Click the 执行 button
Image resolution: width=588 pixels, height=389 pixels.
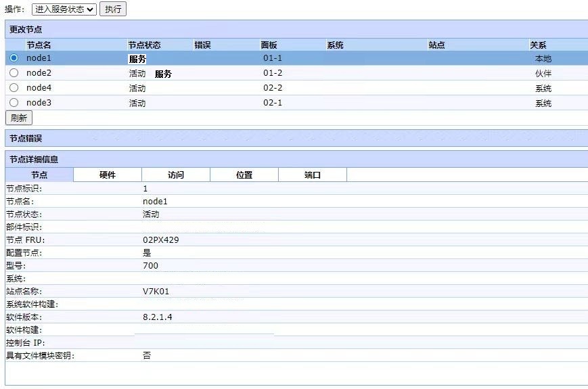coord(112,9)
